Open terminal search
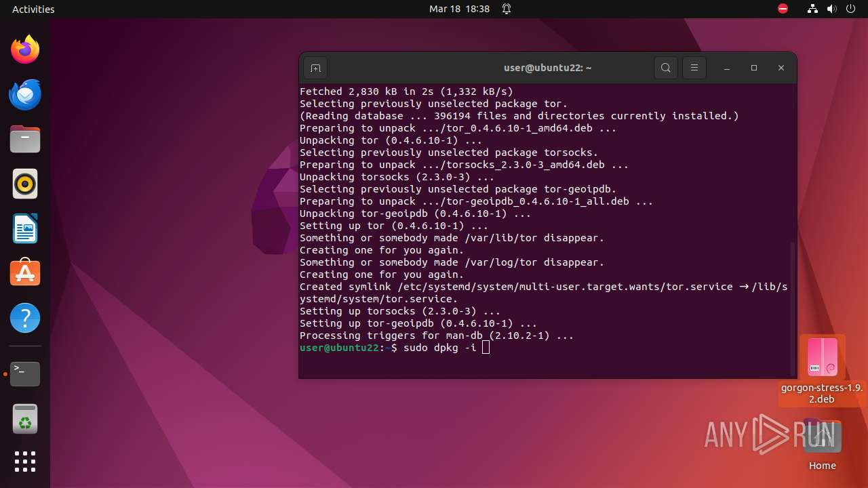The height and width of the screenshot is (488, 868). point(666,68)
